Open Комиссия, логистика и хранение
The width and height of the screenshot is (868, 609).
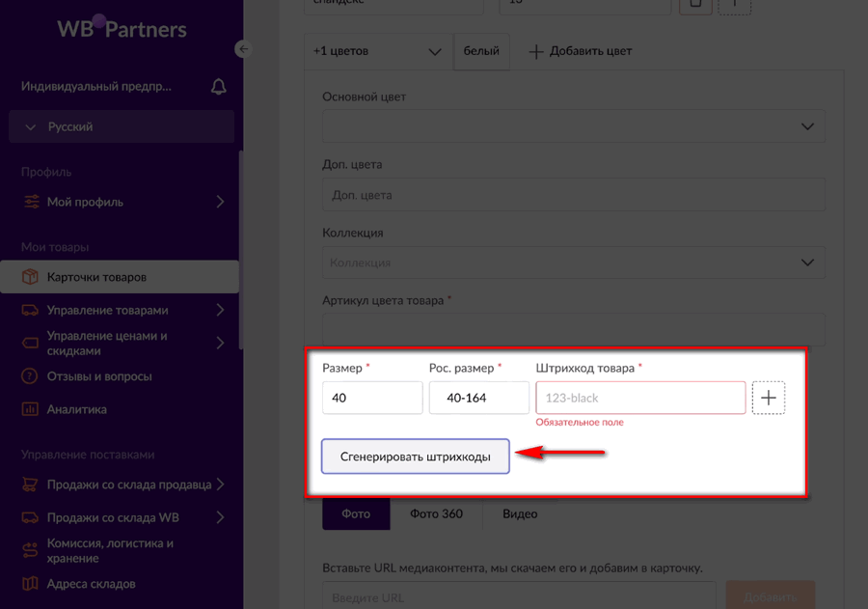click(x=110, y=550)
